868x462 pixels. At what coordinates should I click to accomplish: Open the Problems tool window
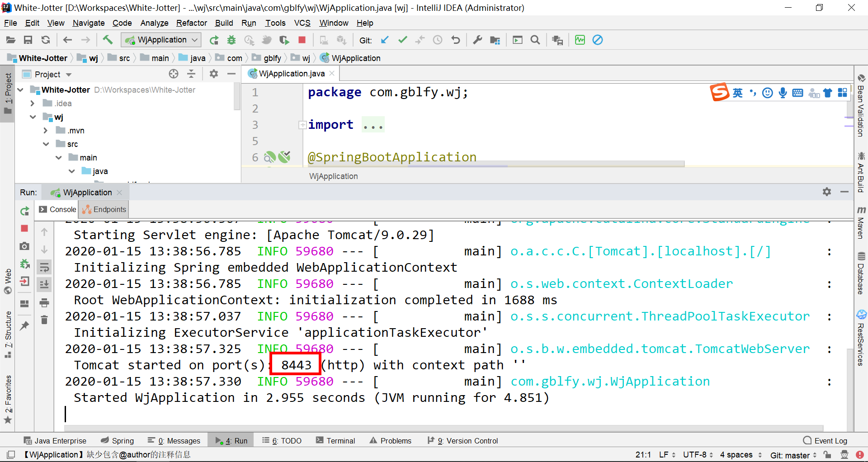click(x=391, y=441)
